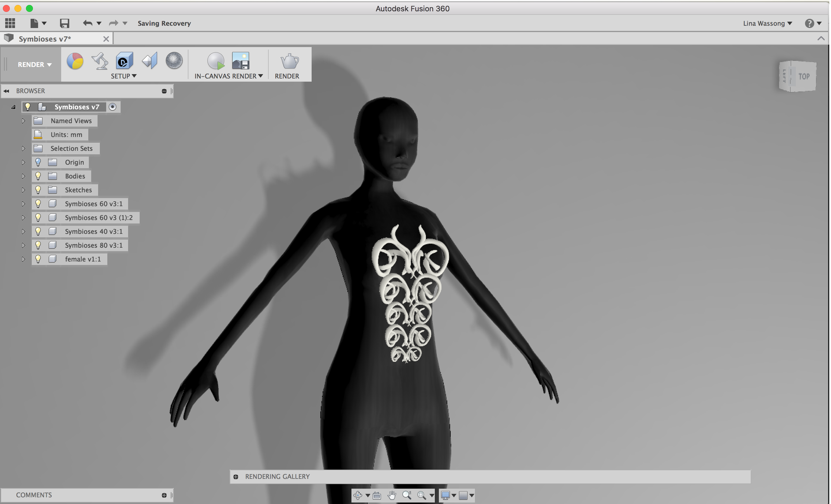This screenshot has height=504, width=831.
Task: Click the Texture Map Controls icon
Action: click(x=149, y=61)
